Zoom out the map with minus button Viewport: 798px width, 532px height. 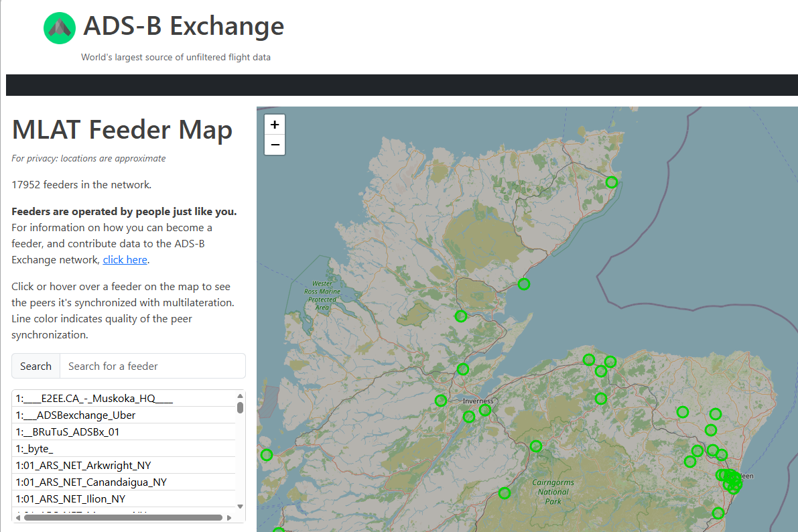(x=275, y=145)
